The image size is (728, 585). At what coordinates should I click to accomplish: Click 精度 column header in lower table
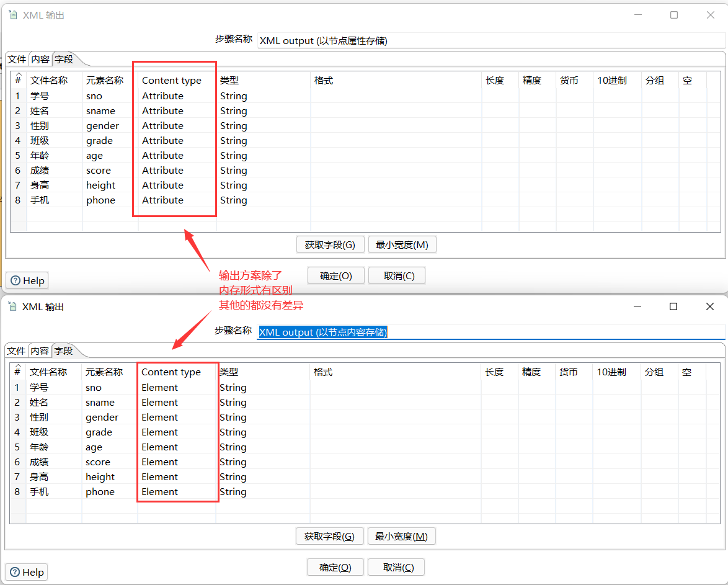537,372
